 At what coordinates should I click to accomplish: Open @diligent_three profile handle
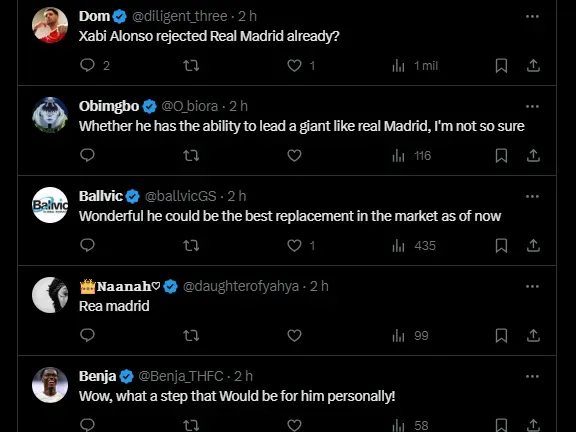click(x=180, y=16)
